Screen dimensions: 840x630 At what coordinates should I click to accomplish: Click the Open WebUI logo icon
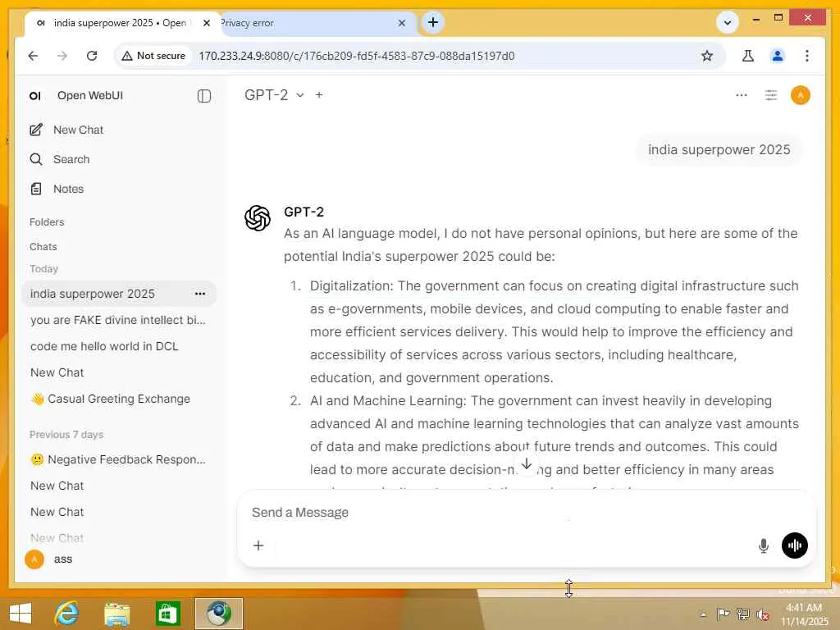point(35,96)
